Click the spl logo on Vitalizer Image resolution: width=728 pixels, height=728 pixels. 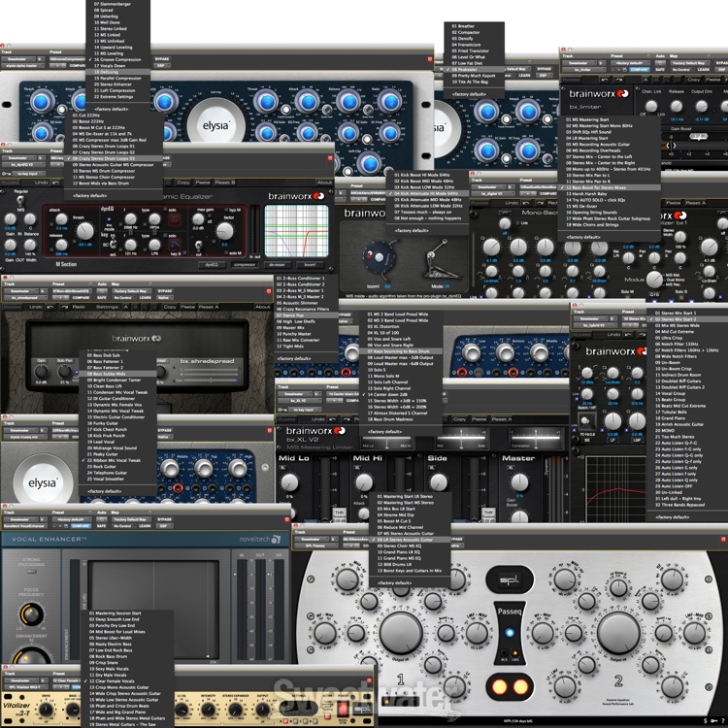(x=363, y=710)
